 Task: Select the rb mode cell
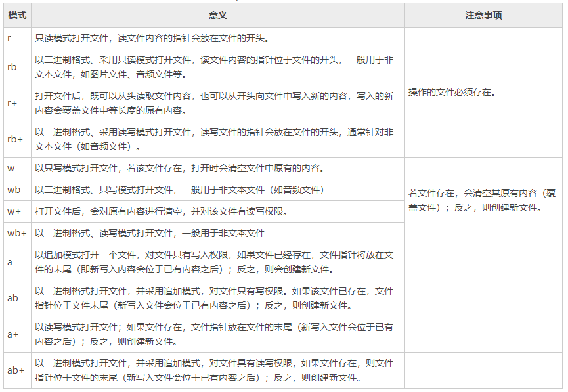tap(12, 67)
